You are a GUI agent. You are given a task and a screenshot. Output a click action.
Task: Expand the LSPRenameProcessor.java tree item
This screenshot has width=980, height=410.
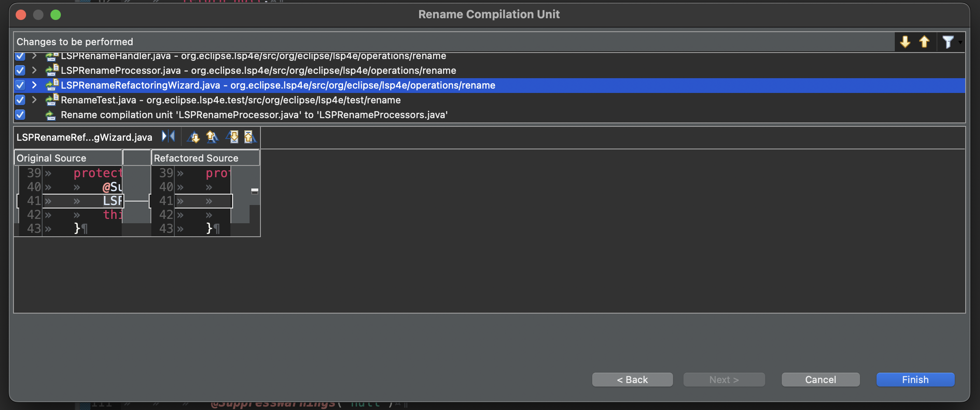point(34,70)
